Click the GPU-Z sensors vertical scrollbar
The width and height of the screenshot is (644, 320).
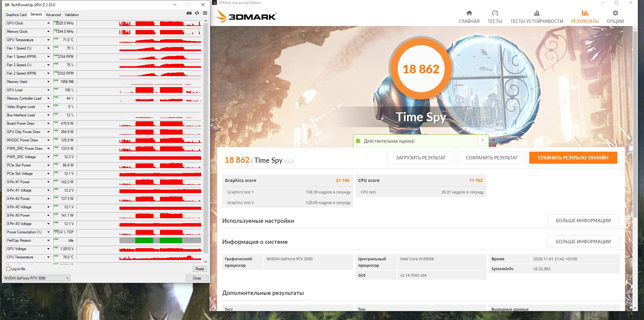point(206,138)
